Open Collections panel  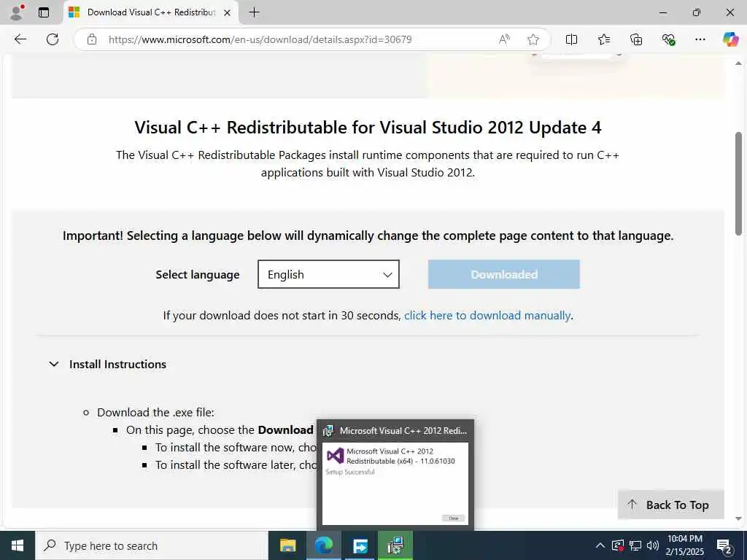(636, 39)
